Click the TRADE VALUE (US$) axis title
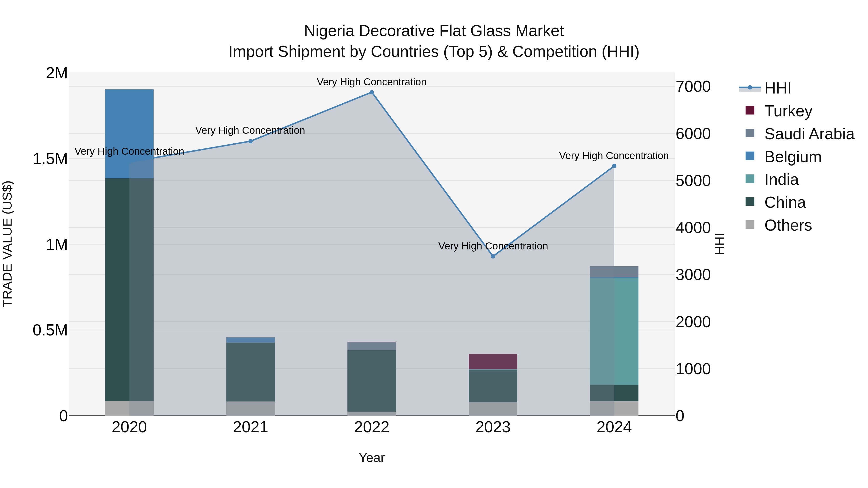 point(7,244)
